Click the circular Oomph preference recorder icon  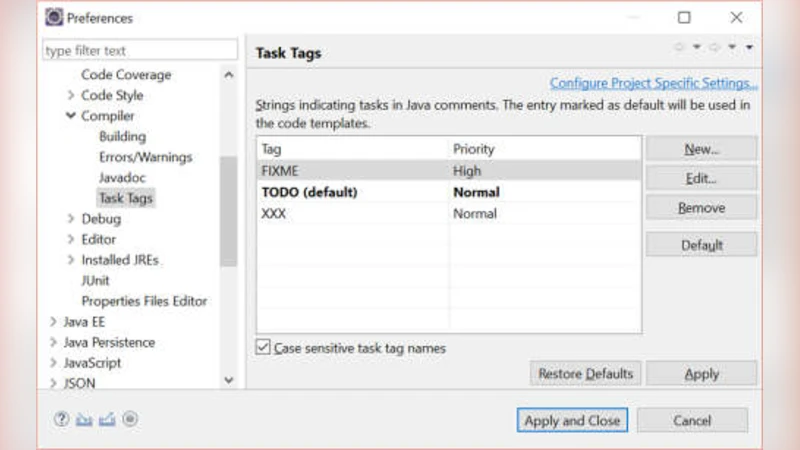[x=130, y=420]
